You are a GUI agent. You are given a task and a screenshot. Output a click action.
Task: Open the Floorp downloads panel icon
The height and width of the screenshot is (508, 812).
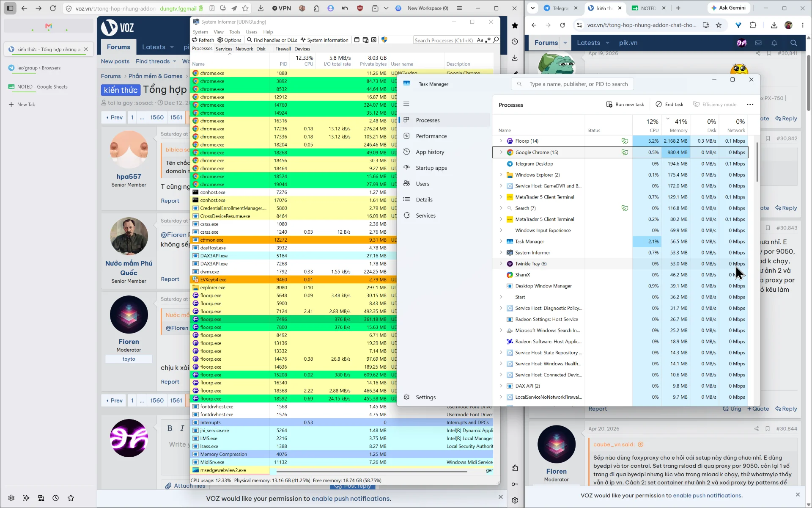[x=261, y=8]
